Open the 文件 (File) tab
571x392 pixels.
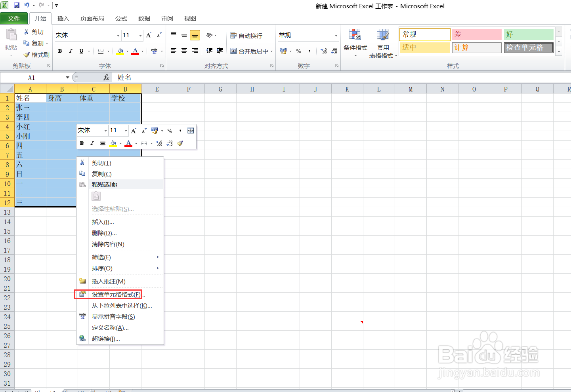[x=14, y=18]
